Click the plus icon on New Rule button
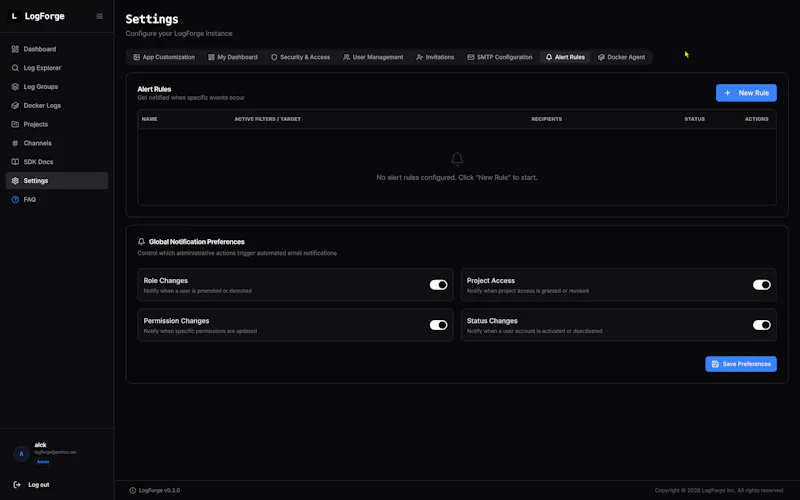 pyautogui.click(x=728, y=93)
